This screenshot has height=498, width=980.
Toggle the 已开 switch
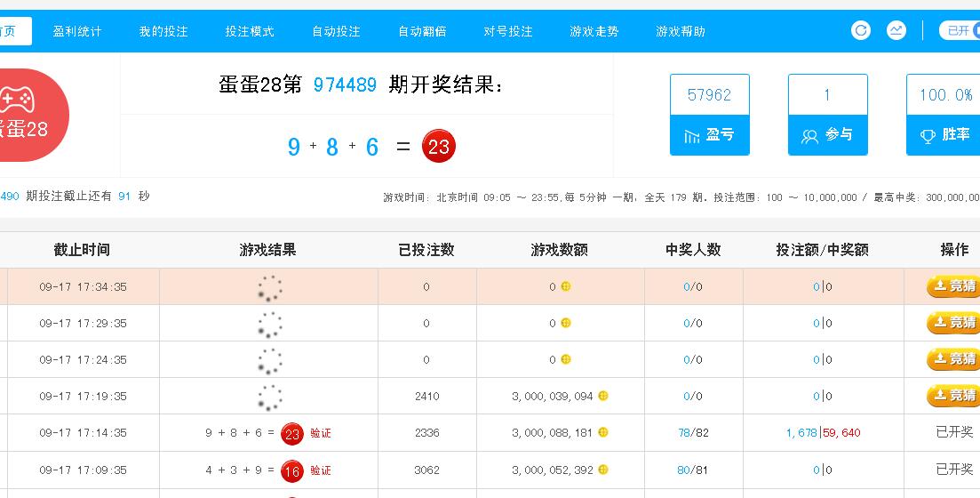[960, 31]
